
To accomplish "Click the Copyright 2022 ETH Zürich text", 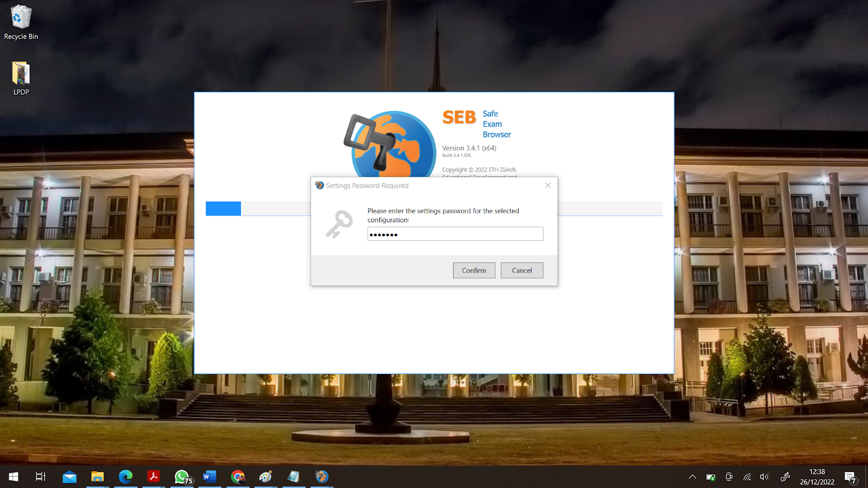I will pyautogui.click(x=480, y=170).
